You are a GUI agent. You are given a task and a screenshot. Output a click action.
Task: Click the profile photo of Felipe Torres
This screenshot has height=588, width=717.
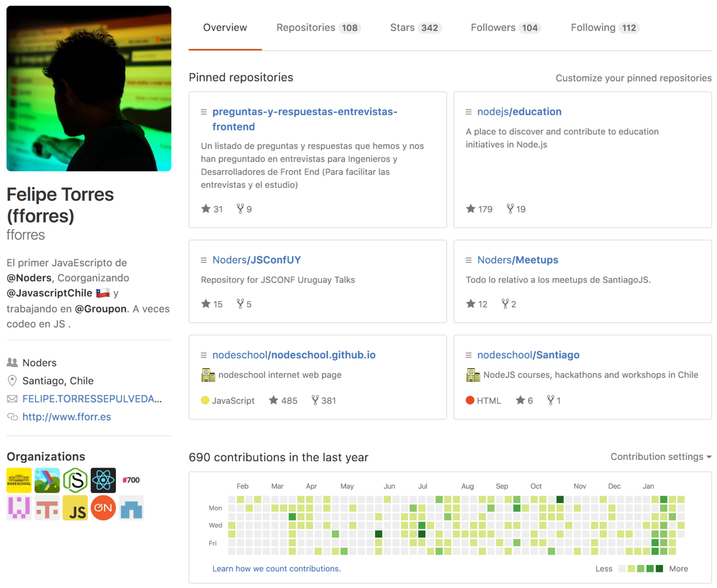[x=89, y=88]
